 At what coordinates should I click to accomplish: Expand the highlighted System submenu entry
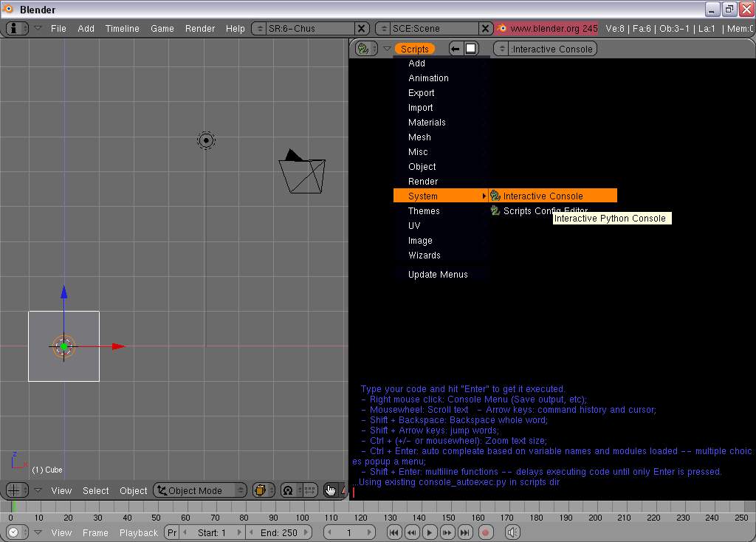pos(441,196)
